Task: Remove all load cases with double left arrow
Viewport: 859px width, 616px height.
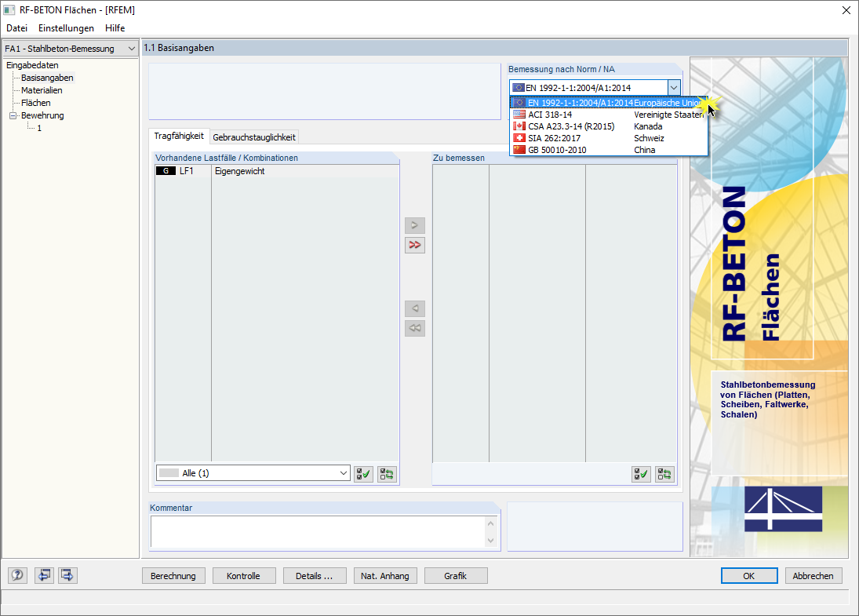Action: [415, 328]
